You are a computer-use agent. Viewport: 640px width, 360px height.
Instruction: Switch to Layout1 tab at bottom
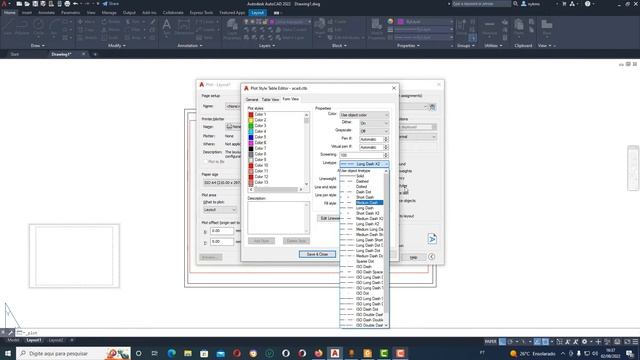click(x=33, y=340)
